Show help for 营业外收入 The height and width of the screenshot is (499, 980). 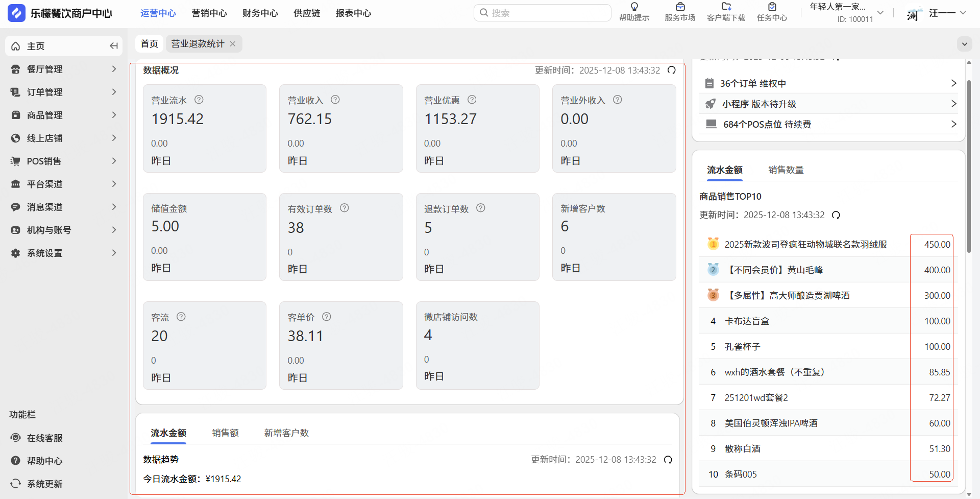pyautogui.click(x=618, y=100)
